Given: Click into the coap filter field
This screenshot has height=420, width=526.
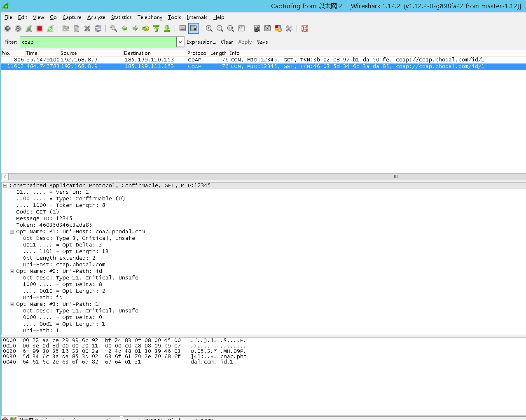Looking at the screenshot, I should coord(98,42).
